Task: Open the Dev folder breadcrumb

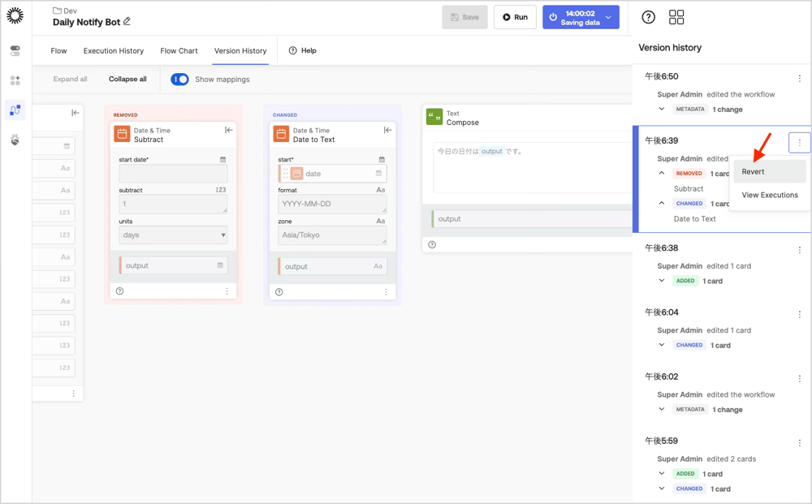Action: click(65, 11)
